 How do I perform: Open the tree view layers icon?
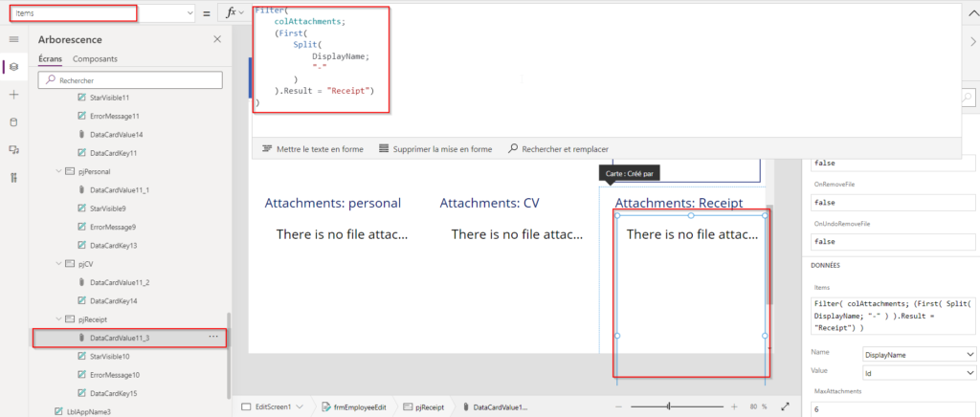pos(13,67)
